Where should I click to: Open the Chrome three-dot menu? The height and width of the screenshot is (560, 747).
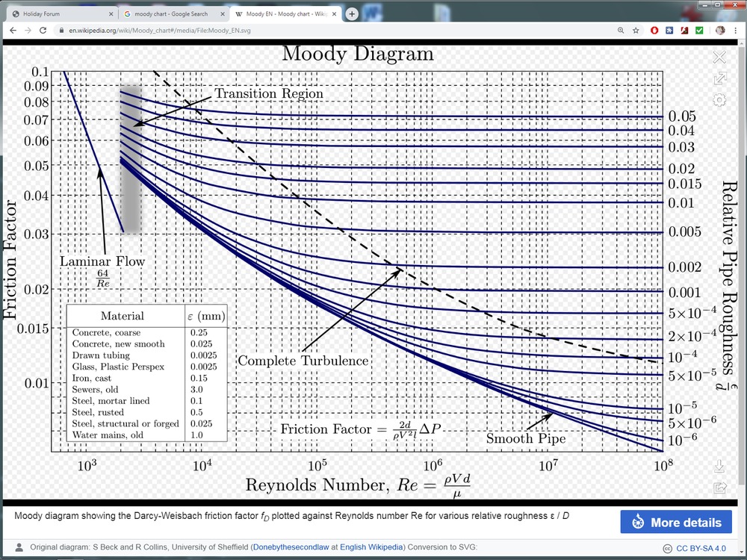click(x=737, y=31)
